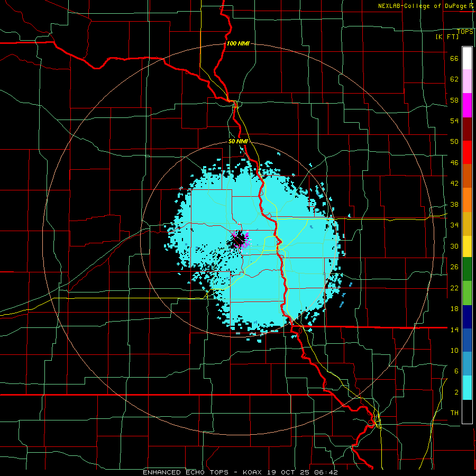The height and width of the screenshot is (476, 476).
Task: Click the '34' legend value
Action: point(454,225)
